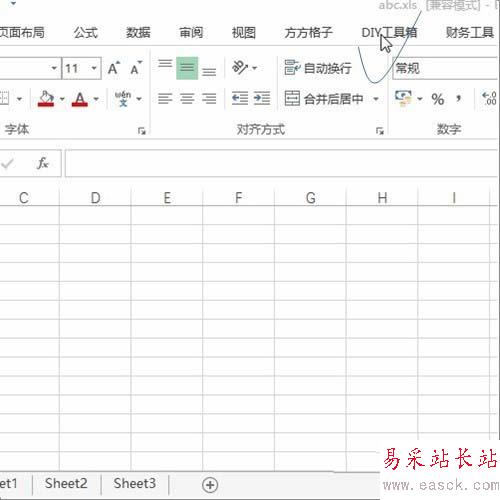Viewport: 500px width, 500px height.
Task: Apply percent style
Action: [x=438, y=99]
